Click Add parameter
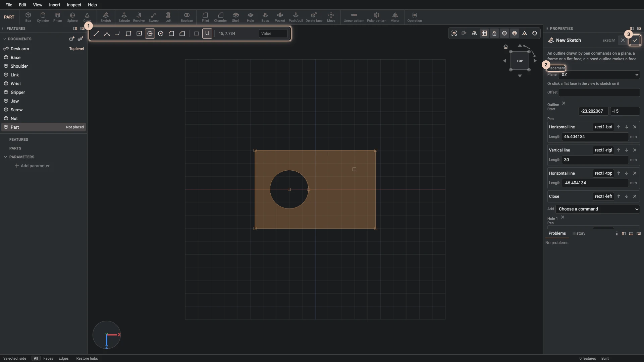The height and width of the screenshot is (362, 644). click(32, 166)
